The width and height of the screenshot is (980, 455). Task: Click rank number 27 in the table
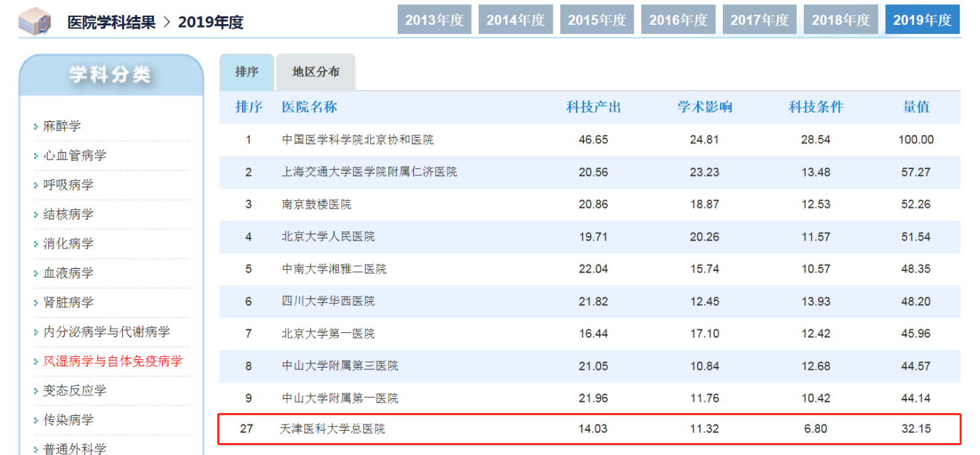tap(246, 429)
